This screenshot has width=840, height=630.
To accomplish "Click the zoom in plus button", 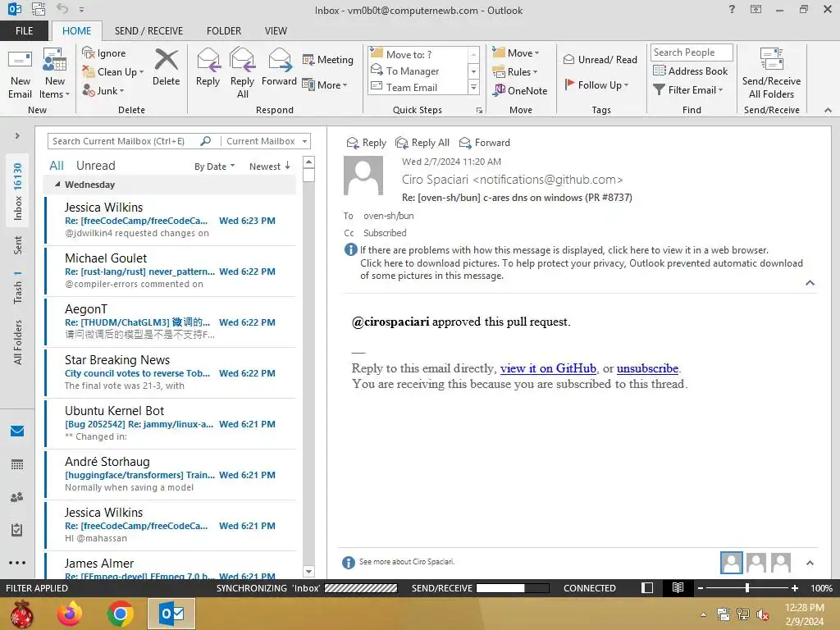I will [x=795, y=588].
